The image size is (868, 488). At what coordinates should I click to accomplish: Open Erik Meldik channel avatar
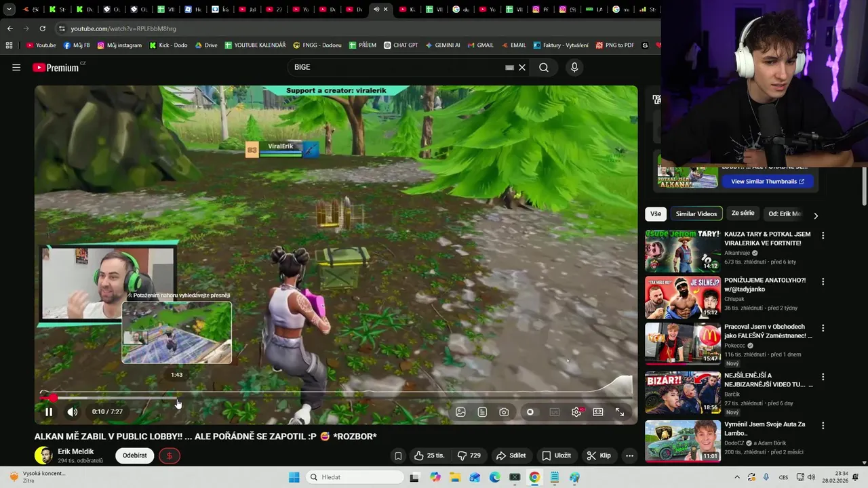click(x=43, y=455)
